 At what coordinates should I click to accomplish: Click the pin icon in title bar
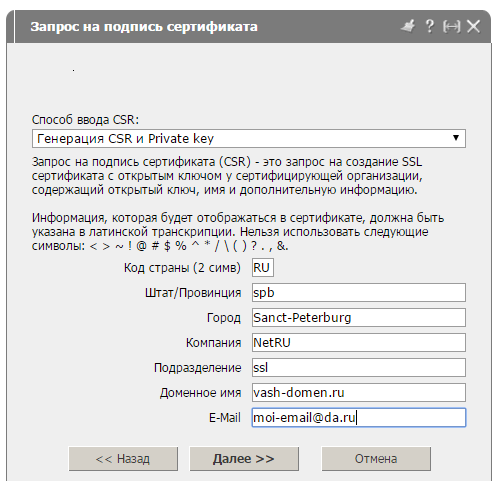[407, 26]
